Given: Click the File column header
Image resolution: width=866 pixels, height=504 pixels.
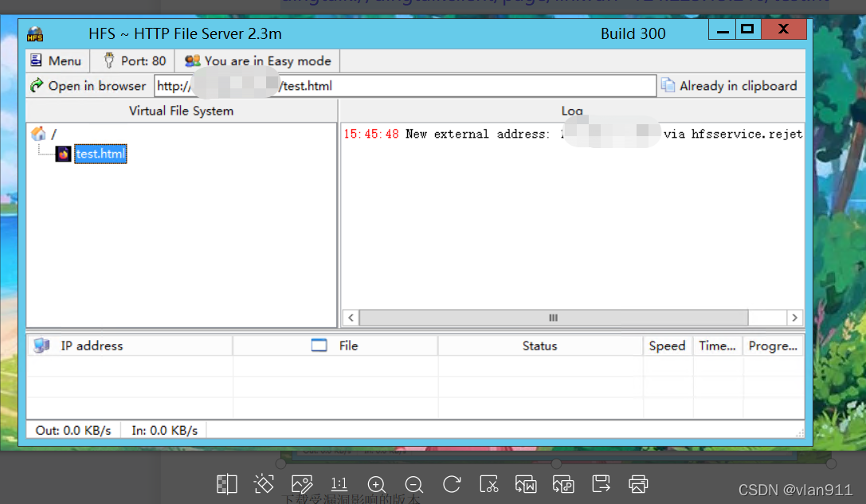Looking at the screenshot, I should point(335,346).
